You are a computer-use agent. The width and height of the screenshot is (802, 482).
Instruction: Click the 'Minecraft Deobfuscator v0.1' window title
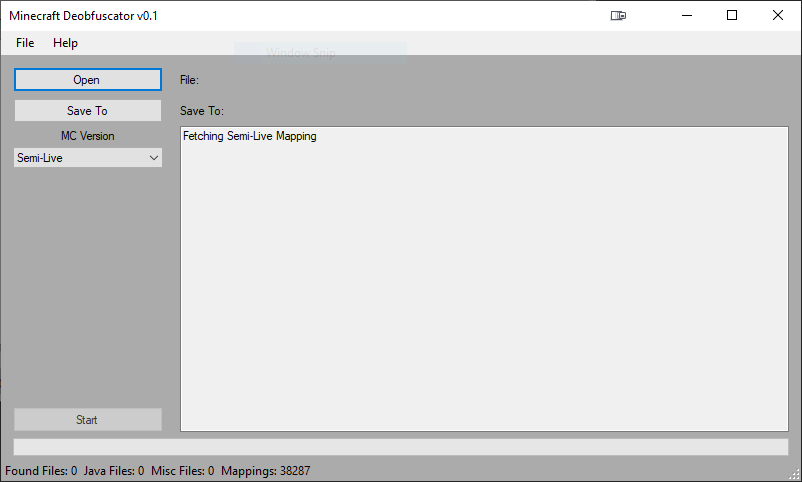(83, 16)
